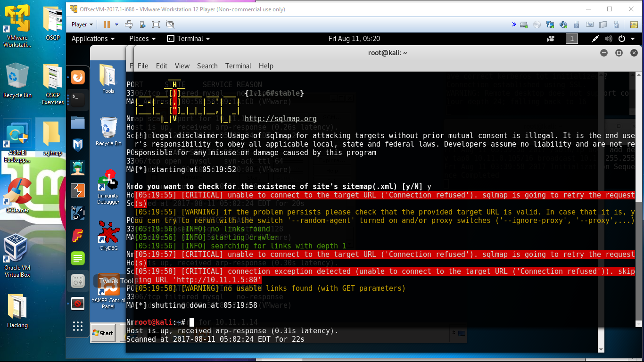Launch Faraday IDE red F icon
Image resolution: width=644 pixels, height=362 pixels.
click(78, 236)
